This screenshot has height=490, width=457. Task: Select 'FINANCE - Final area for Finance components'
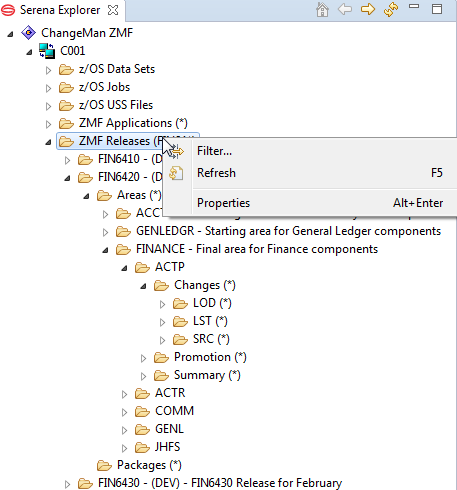click(257, 249)
